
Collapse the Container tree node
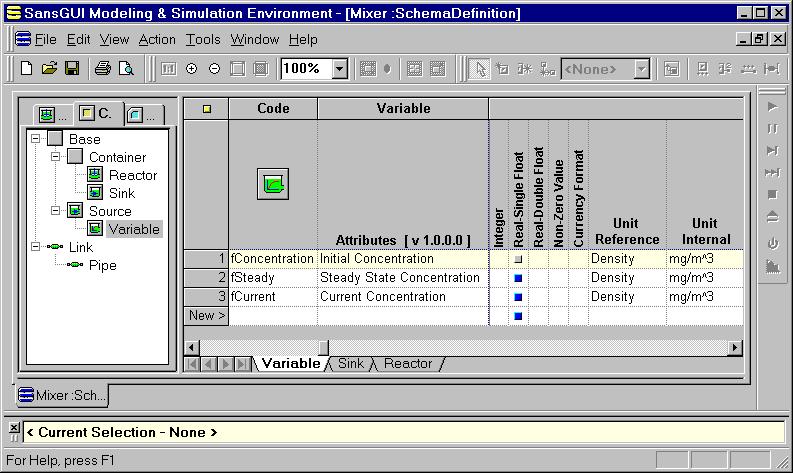56,157
